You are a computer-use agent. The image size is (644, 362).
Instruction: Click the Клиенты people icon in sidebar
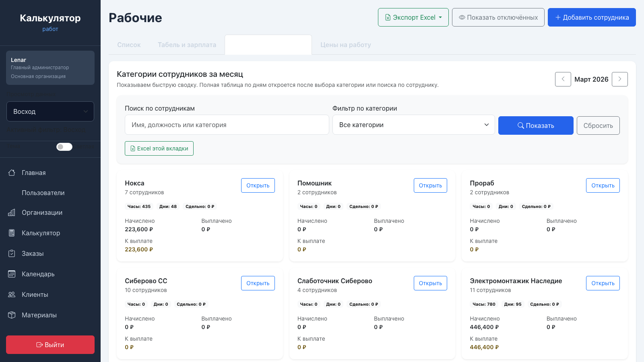(x=12, y=294)
